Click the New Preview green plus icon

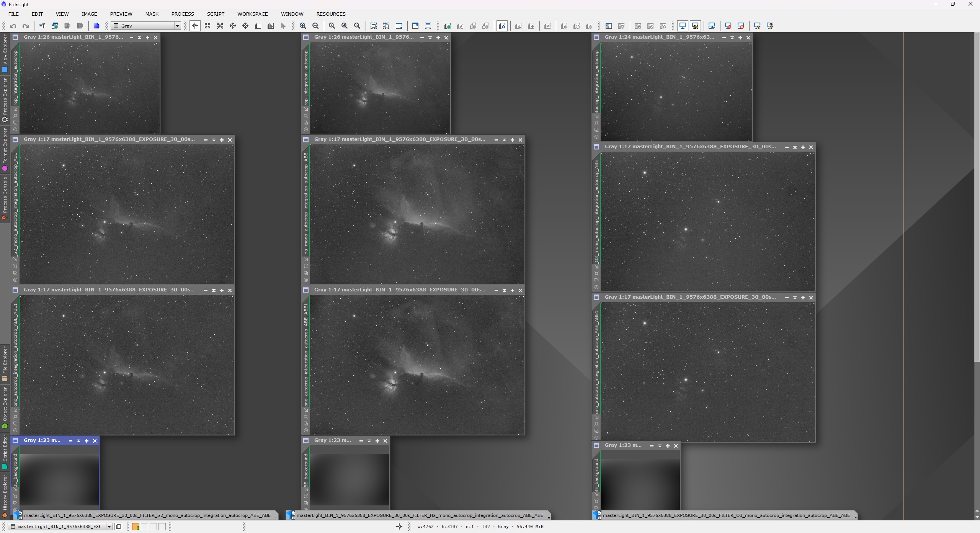(x=447, y=26)
